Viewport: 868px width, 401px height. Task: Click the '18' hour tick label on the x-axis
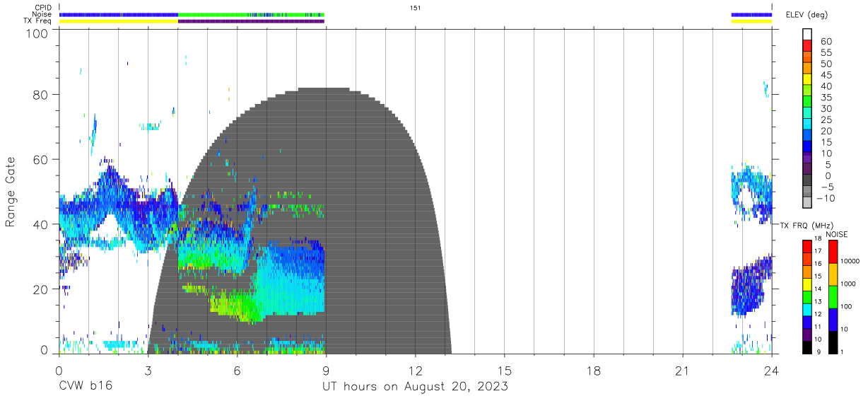click(x=593, y=371)
